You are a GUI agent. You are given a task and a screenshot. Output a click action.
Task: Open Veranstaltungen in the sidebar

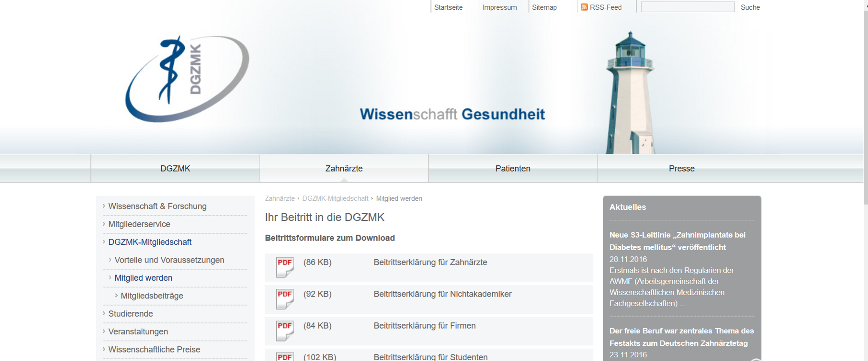pyautogui.click(x=138, y=331)
